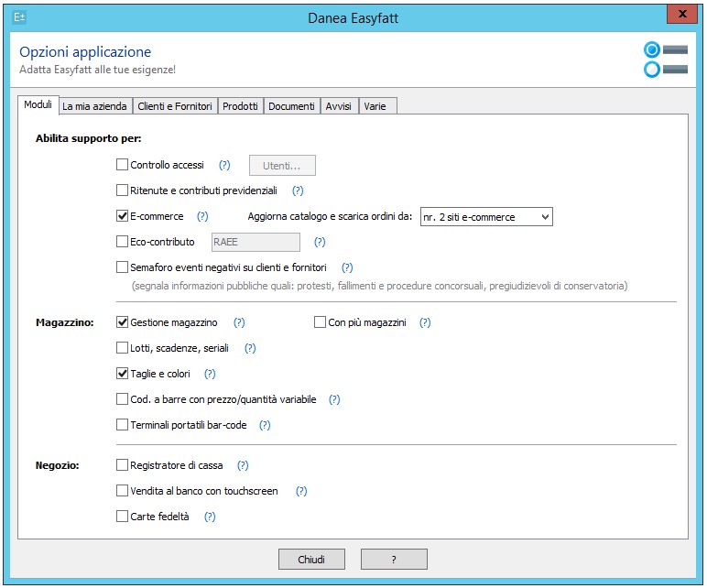Click the ? button at the bottom
The height and width of the screenshot is (588, 707).
coord(394,560)
